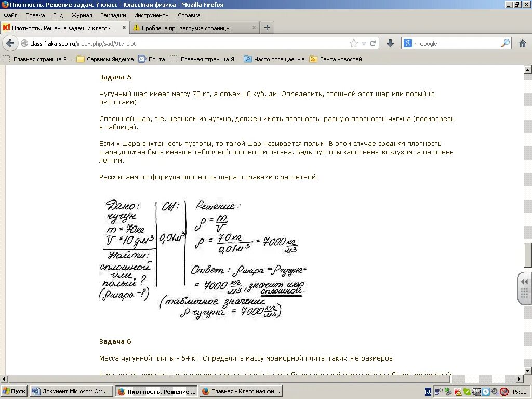
Task: Bookmark this page with the star icon
Action: 353,43
